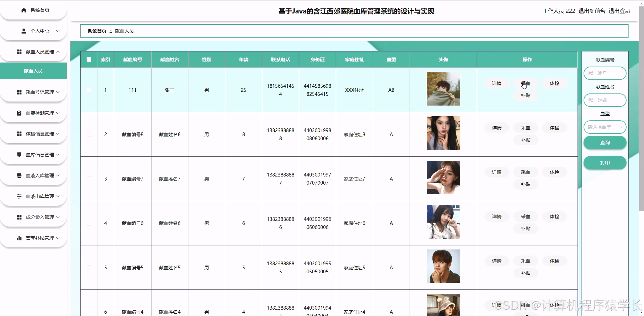Click the 献血编号 search input field
Viewport: 644px width, 316px height.
605,73
